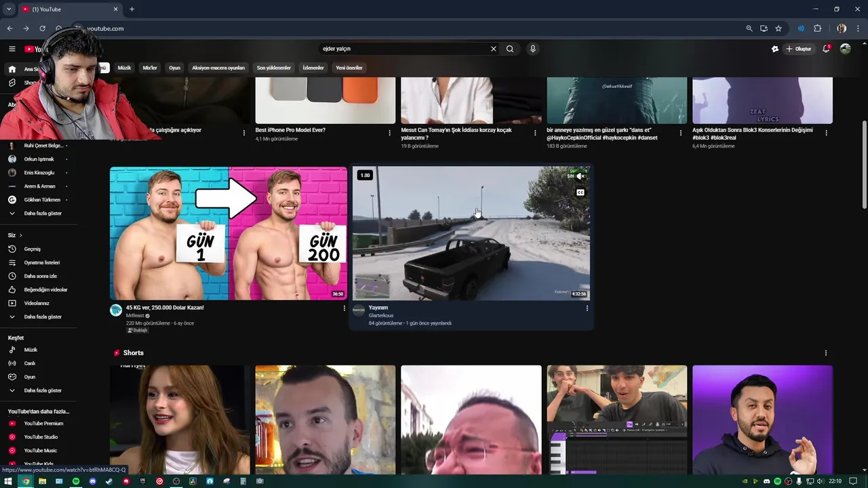Open the Chrome extensions puzzle icon
Screen dimensions: 868x488
(818, 28)
